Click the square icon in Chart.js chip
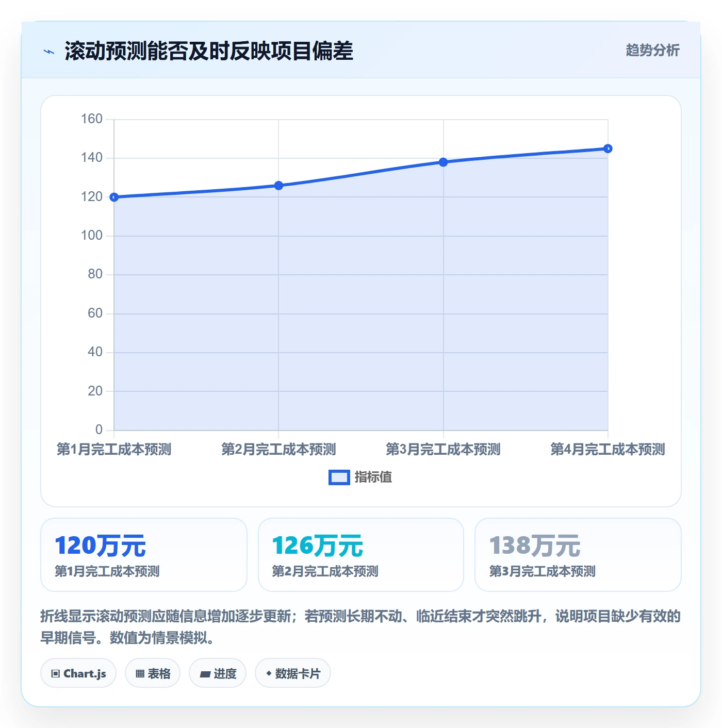 tap(56, 673)
